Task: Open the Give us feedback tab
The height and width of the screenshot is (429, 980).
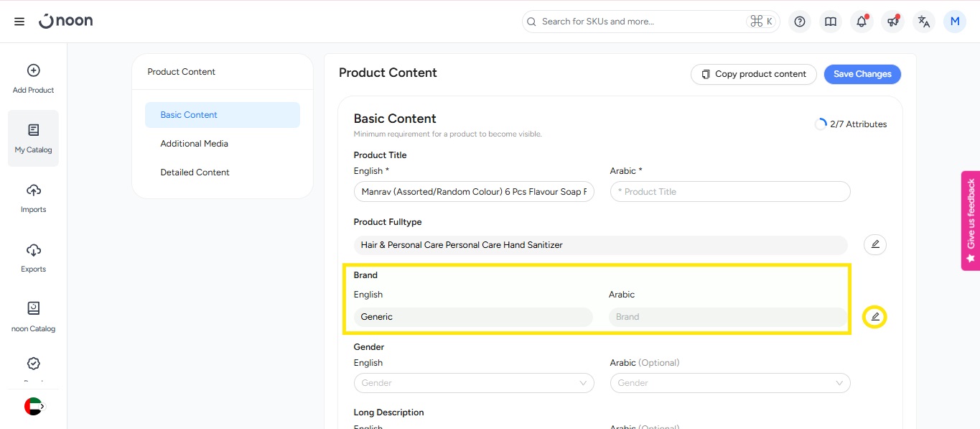Action: tap(971, 220)
